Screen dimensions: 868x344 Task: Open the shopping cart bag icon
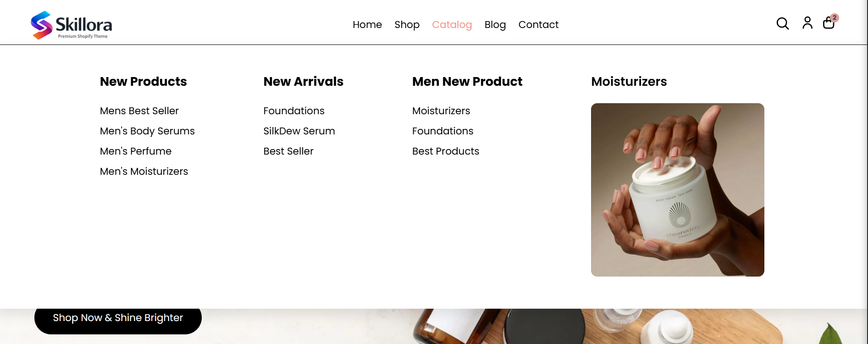tap(829, 23)
